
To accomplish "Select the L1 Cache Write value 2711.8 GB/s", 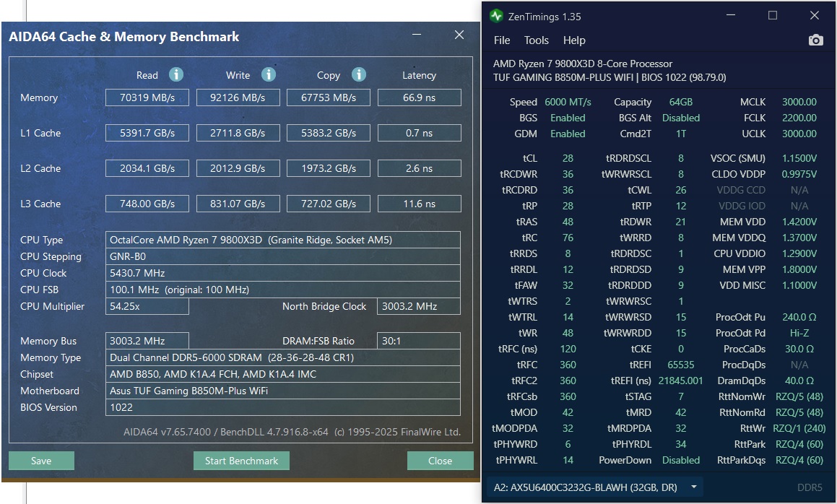I will pos(238,133).
